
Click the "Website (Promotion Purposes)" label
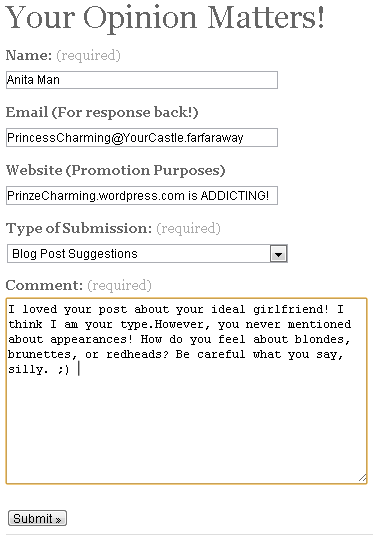coord(116,170)
